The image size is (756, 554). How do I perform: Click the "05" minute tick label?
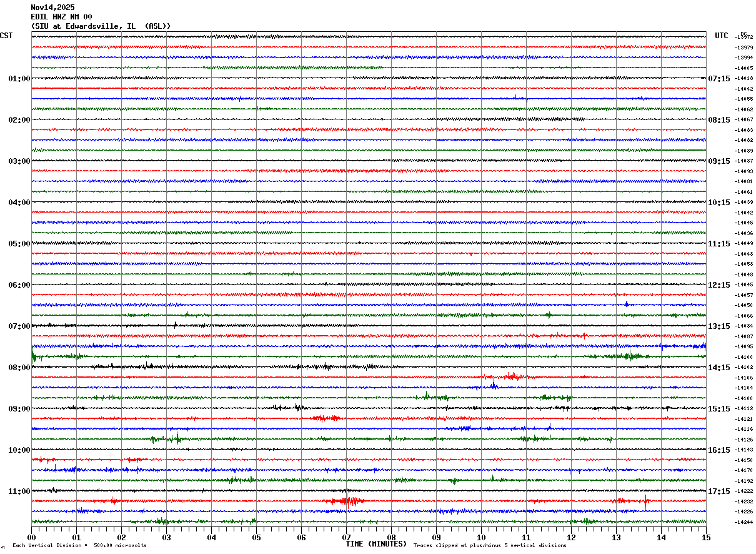point(256,537)
